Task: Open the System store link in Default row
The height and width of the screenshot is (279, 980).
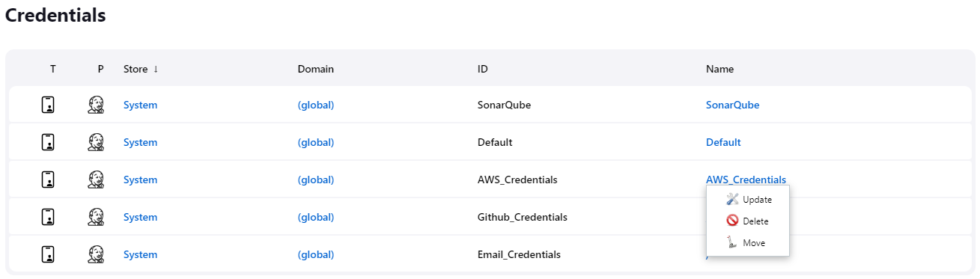Action: point(140,142)
